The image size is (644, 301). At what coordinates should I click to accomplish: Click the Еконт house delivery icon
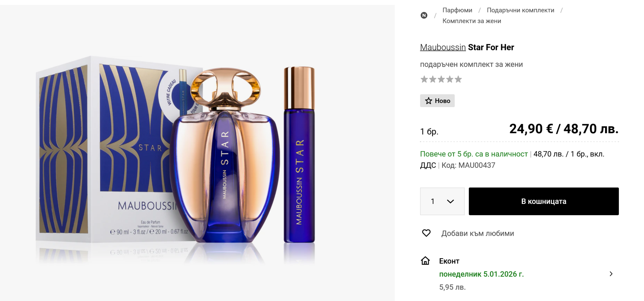425,261
